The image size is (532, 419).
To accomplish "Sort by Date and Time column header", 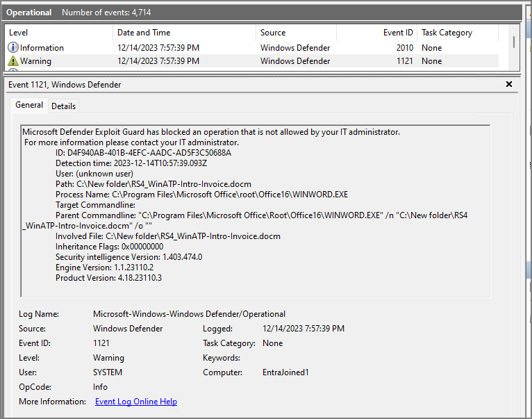I will tap(184, 33).
